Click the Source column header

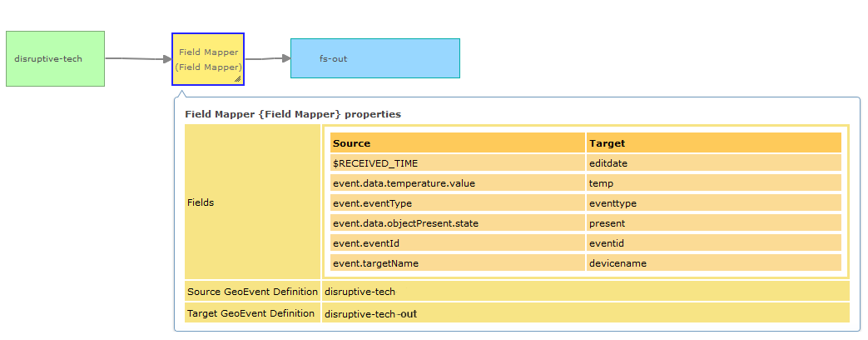pyautogui.click(x=457, y=143)
